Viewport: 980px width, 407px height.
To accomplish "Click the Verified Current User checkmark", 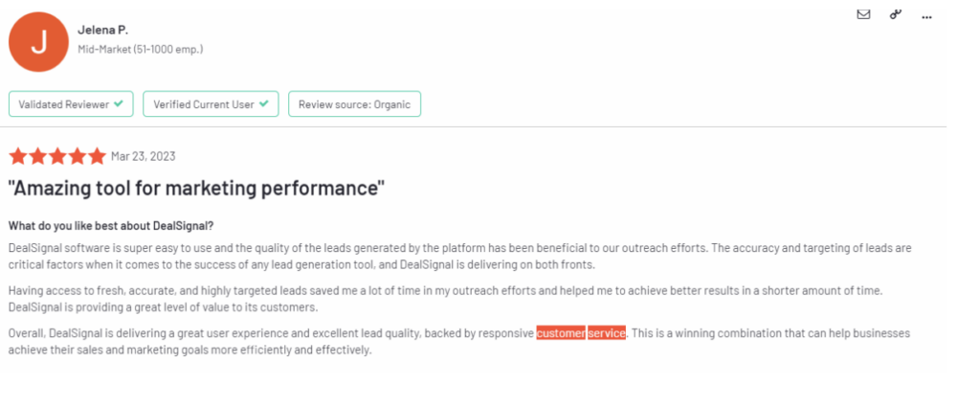I will [x=264, y=103].
